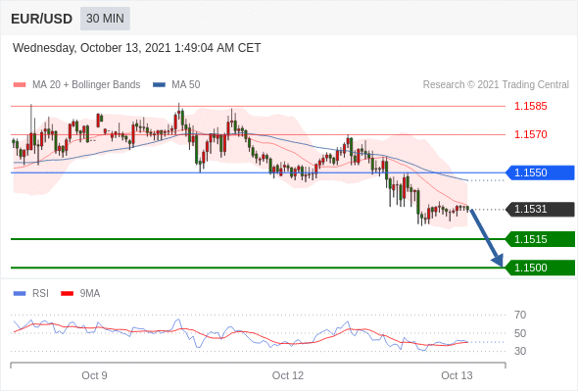Click the RSI 70 level label
This screenshot has height=392, width=578.
pos(520,315)
